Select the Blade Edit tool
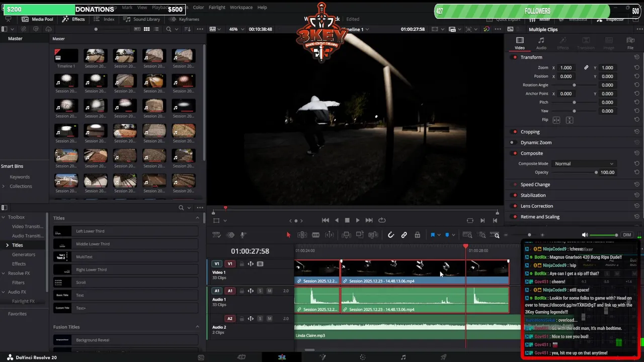Viewport: 644px width, 362px height. tap(315, 235)
